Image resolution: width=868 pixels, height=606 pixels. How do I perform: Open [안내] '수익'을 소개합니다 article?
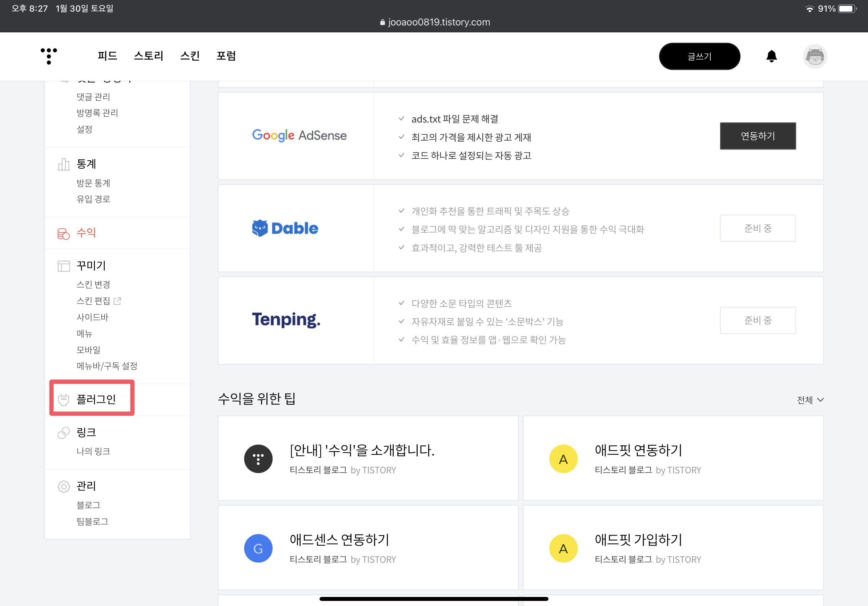368,458
